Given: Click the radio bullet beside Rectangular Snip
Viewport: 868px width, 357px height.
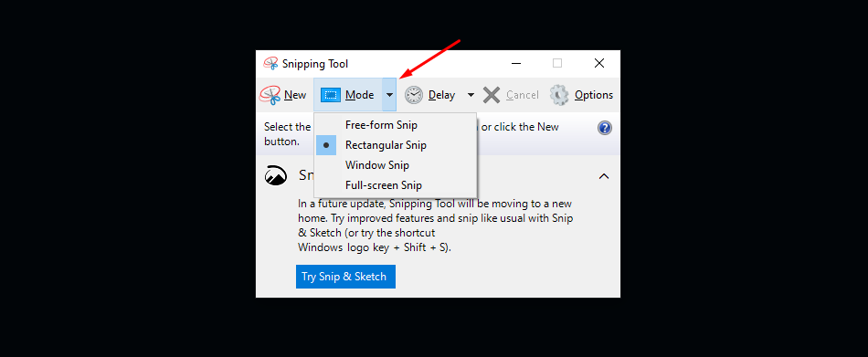Looking at the screenshot, I should pos(326,145).
